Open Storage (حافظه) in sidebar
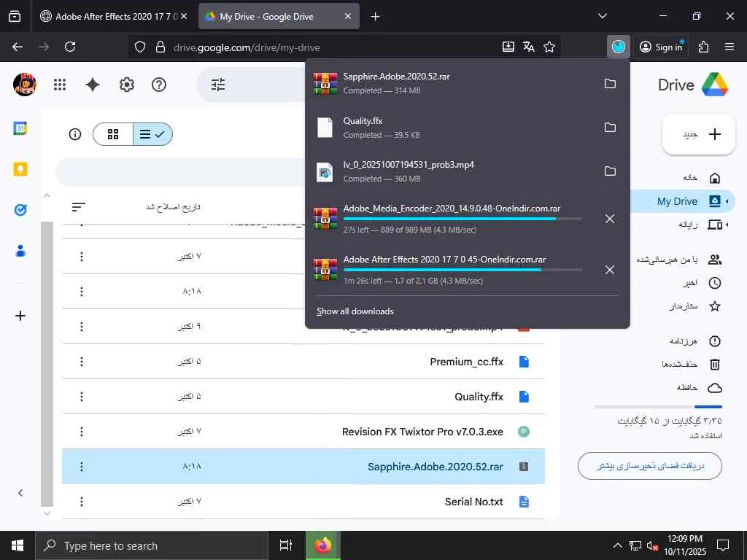The width and height of the screenshot is (747, 560). [x=700, y=388]
